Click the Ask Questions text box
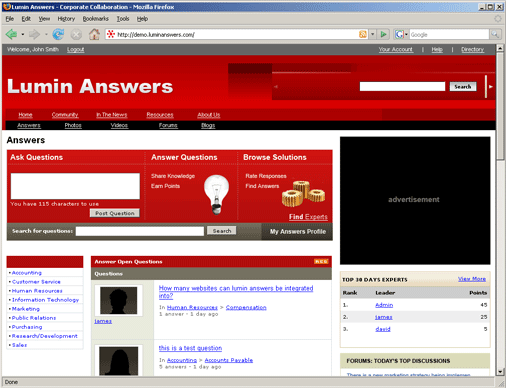Image resolution: width=506 pixels, height=388 pixels. [75, 186]
